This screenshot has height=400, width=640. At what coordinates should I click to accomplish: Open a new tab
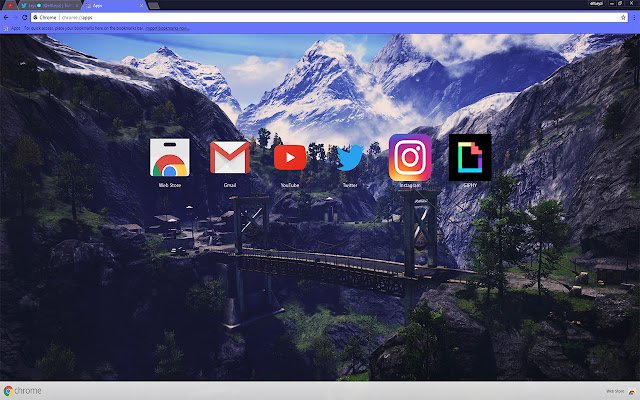[x=153, y=6]
